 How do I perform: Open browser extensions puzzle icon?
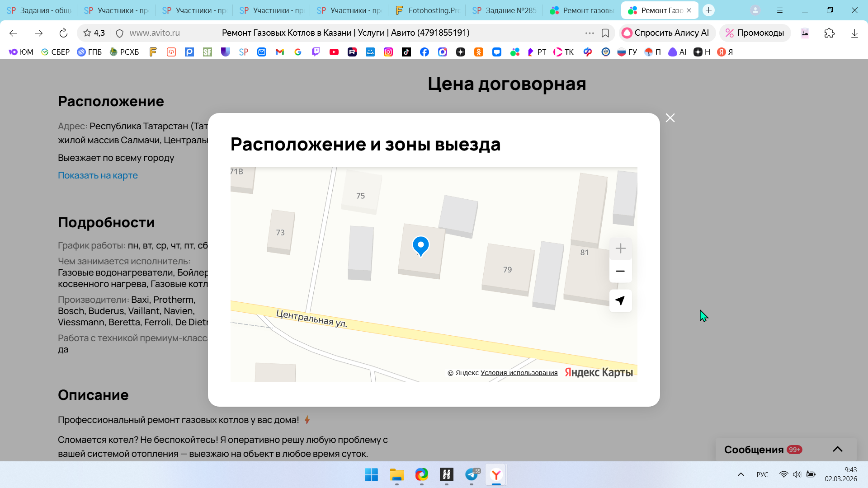[x=829, y=33]
